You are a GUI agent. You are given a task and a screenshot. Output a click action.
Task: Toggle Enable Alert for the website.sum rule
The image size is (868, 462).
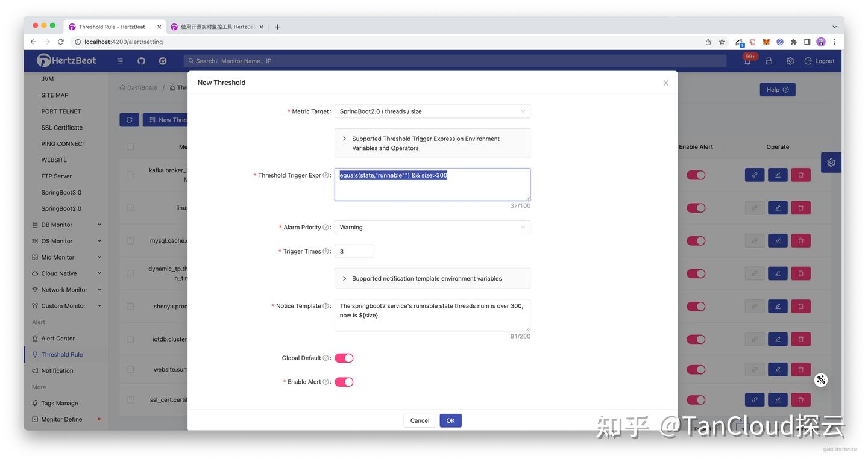click(696, 369)
